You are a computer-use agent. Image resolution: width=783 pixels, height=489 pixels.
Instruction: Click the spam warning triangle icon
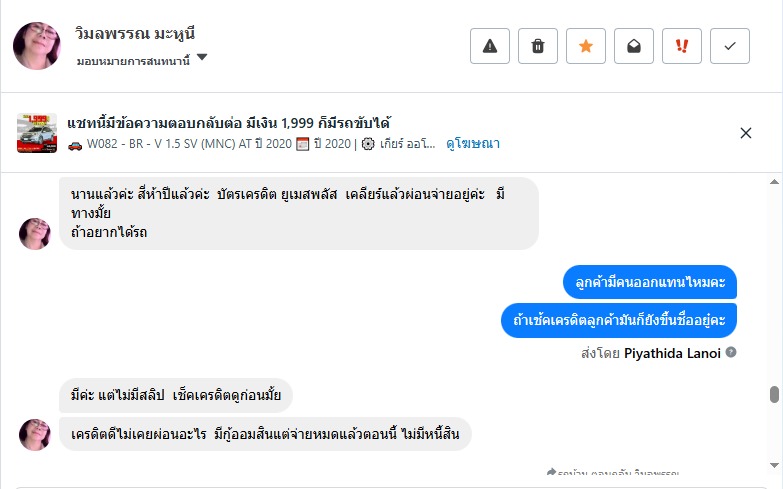(x=490, y=46)
